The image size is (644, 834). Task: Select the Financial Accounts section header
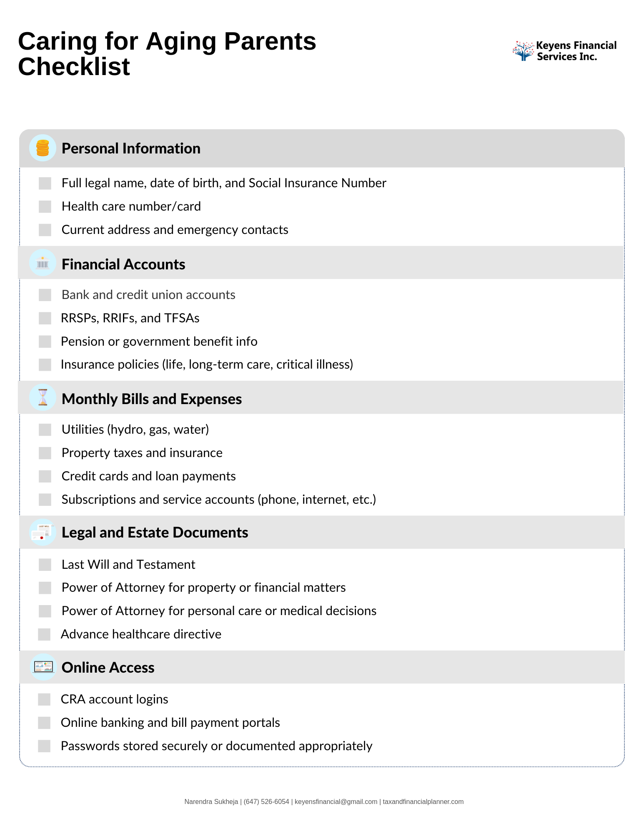[123, 264]
